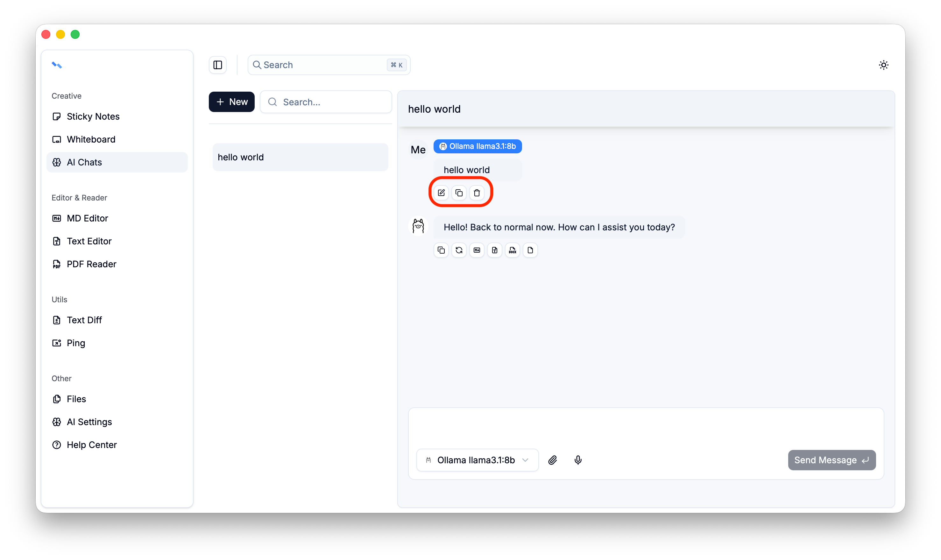Open AI Settings in sidebar

click(89, 422)
